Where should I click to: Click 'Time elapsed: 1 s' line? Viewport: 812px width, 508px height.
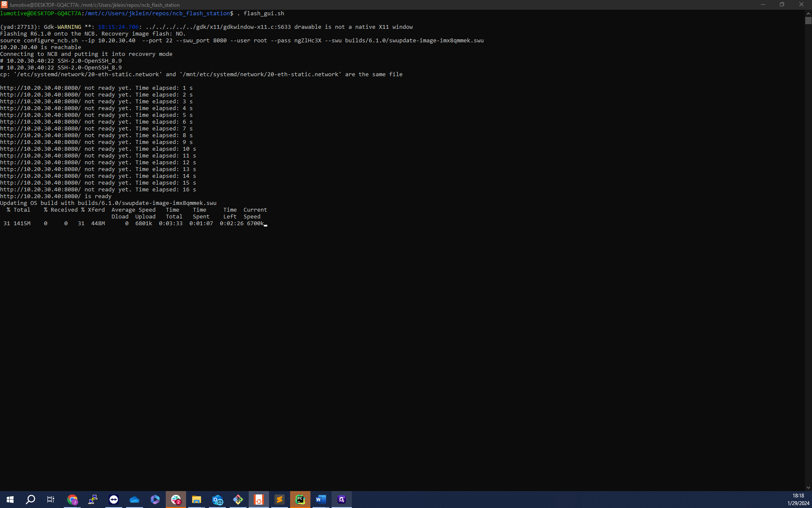click(96, 88)
